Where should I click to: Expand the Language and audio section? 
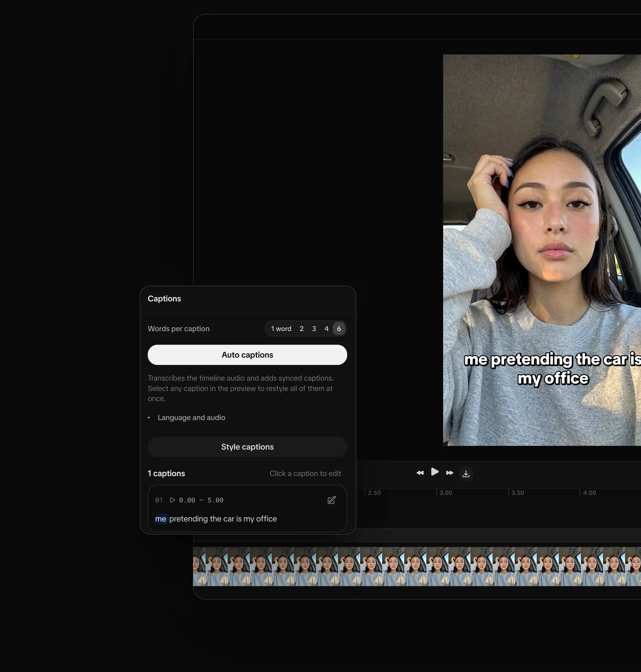click(x=187, y=418)
